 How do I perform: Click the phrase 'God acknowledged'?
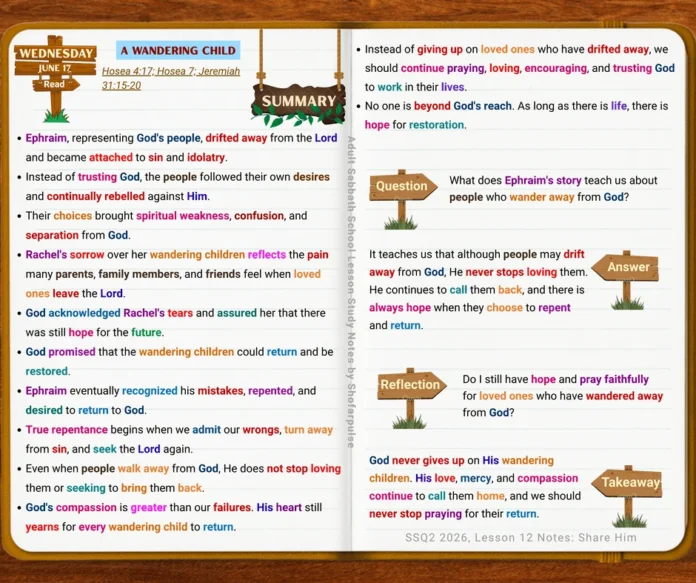(x=73, y=313)
